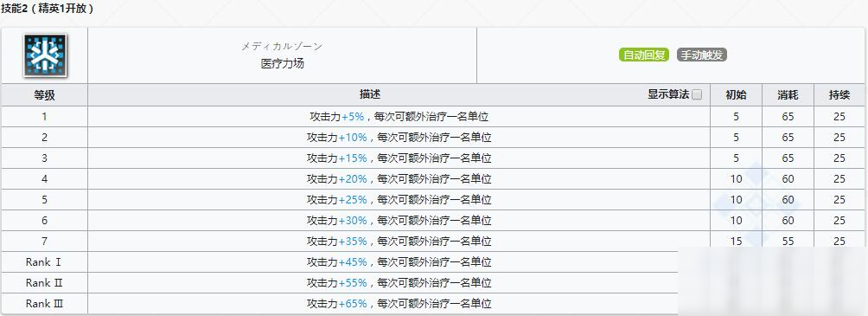The height and width of the screenshot is (316, 868).
Task: Click the 自动回复 green tag
Action: click(x=644, y=55)
